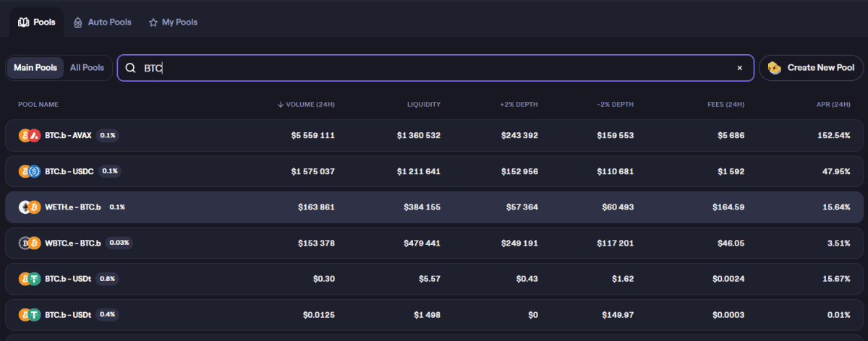This screenshot has width=868, height=341.
Task: Click the 0.03% fee badge
Action: point(119,243)
